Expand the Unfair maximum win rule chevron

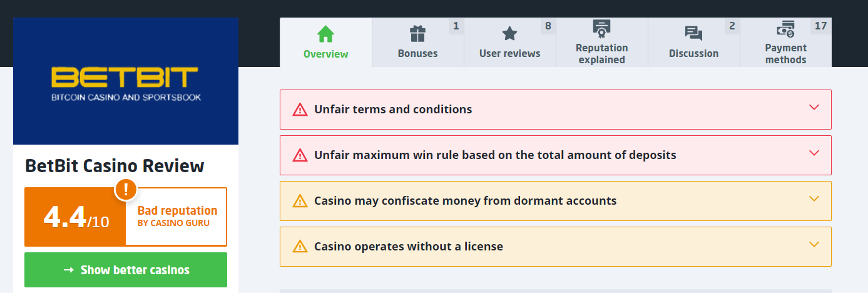pyautogui.click(x=814, y=153)
